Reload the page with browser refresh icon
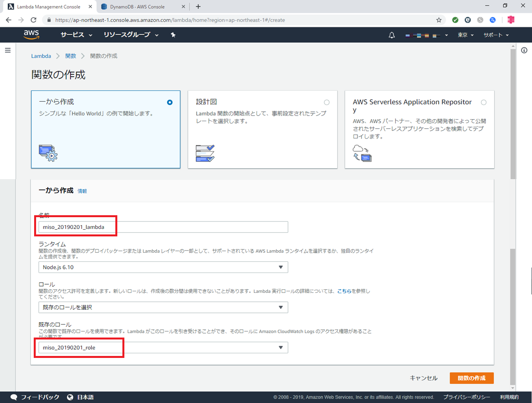 click(34, 20)
